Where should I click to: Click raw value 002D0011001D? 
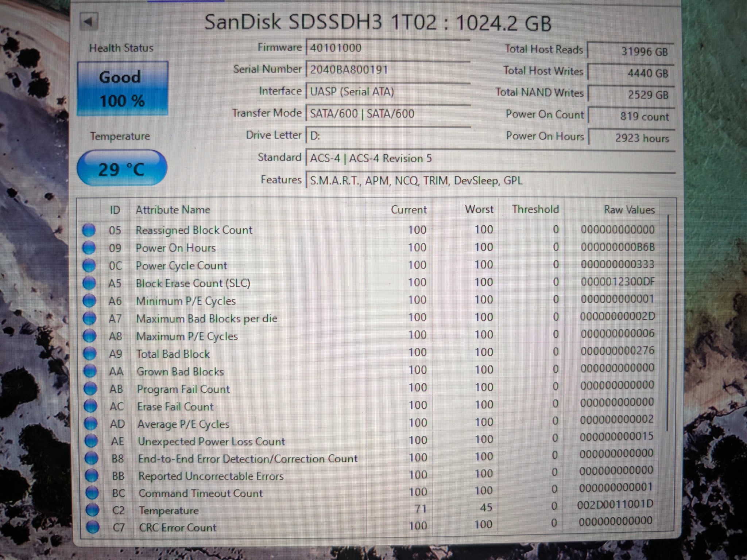(x=615, y=505)
